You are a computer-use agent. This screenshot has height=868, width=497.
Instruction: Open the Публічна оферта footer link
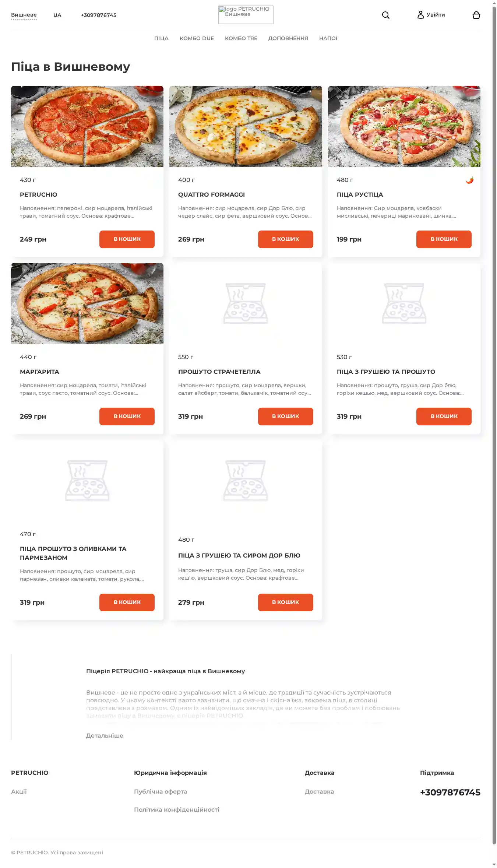tap(161, 791)
